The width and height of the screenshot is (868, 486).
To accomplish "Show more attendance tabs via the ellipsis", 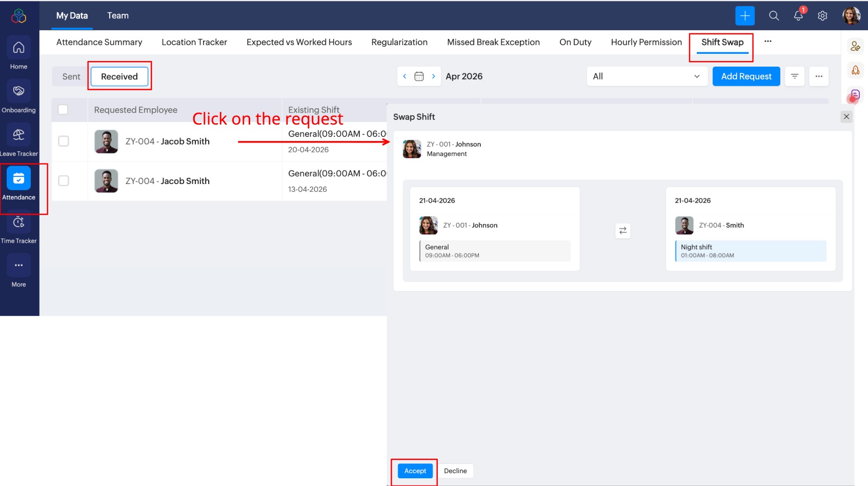I will (768, 42).
